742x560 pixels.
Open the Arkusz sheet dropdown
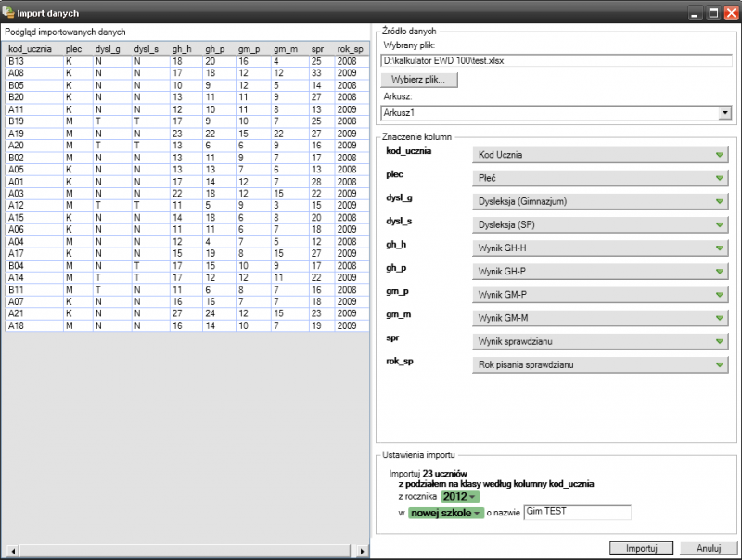coord(556,113)
